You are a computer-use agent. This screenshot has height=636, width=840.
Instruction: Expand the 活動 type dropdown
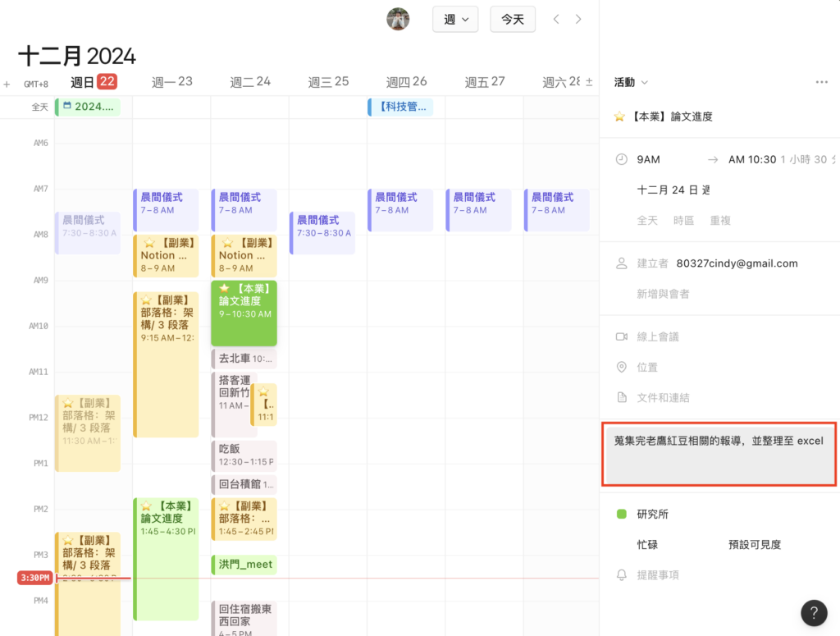631,82
